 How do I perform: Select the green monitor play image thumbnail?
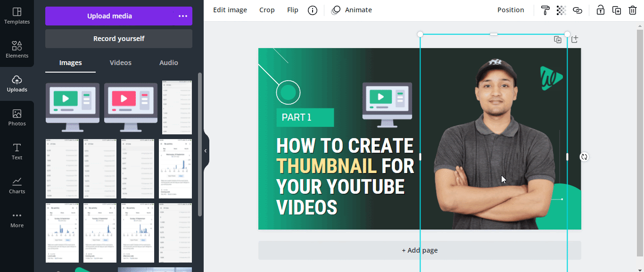point(73,107)
